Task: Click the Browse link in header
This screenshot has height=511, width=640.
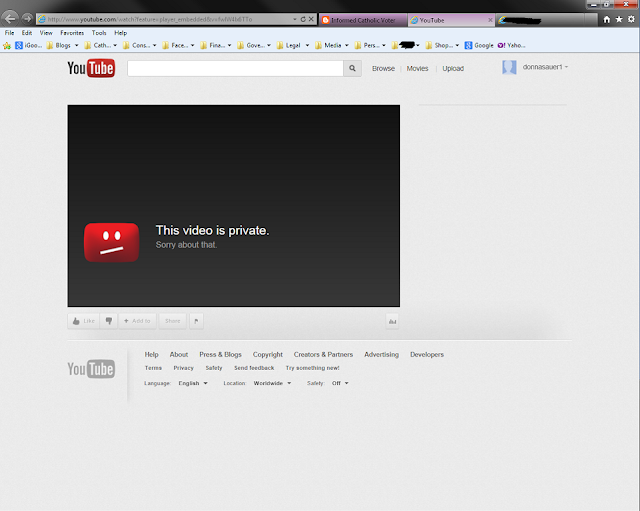Action: (x=383, y=69)
